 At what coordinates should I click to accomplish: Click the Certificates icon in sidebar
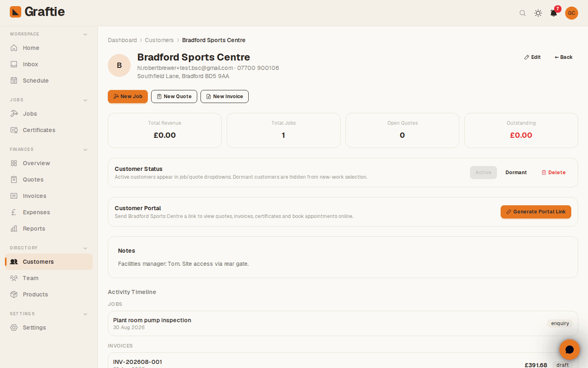tap(14, 130)
